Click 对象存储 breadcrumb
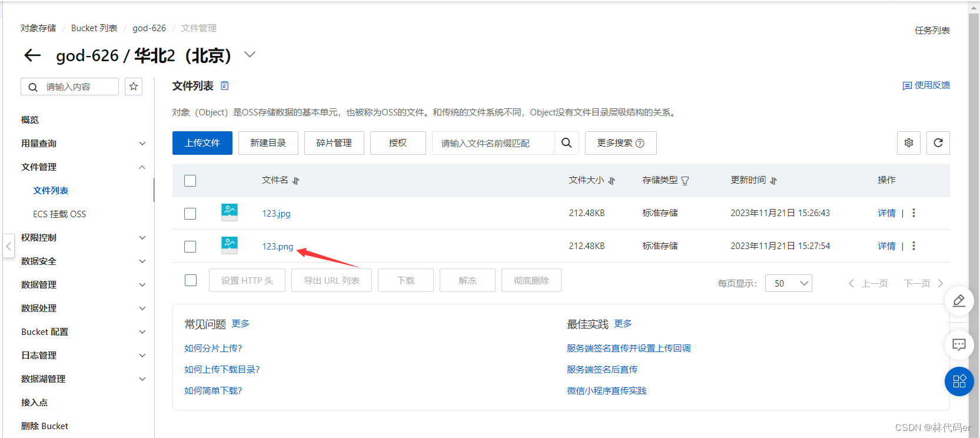This screenshot has height=438, width=980. [x=38, y=28]
